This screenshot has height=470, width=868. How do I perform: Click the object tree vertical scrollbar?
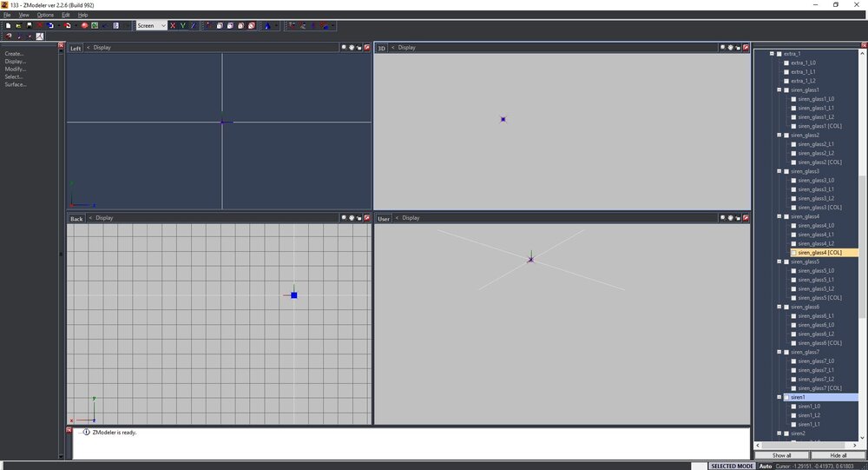tap(862, 244)
